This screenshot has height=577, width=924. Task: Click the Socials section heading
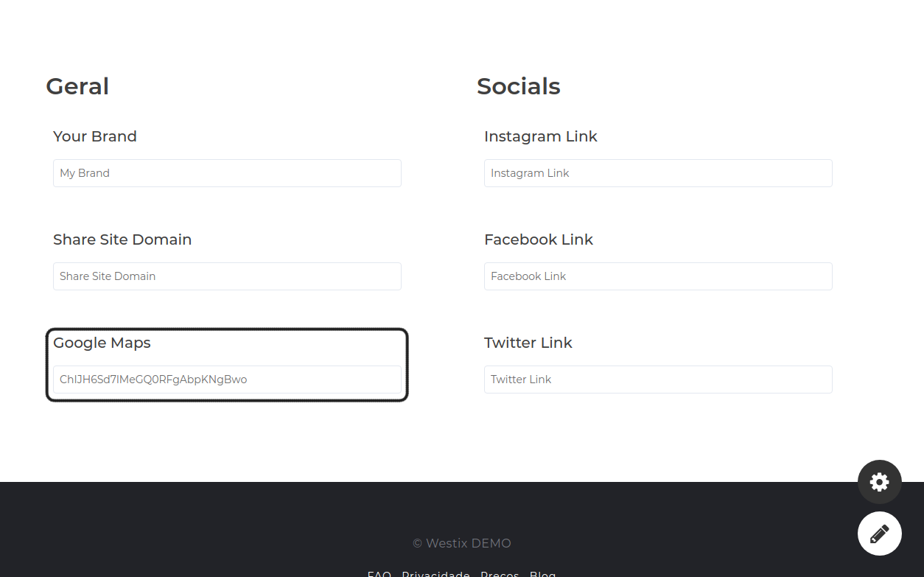(519, 86)
